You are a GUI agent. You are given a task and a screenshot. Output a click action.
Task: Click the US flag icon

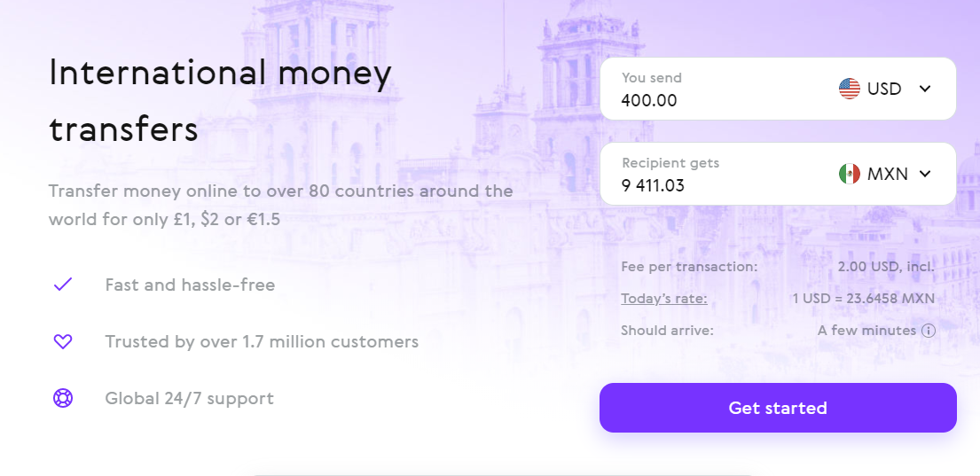(x=850, y=89)
